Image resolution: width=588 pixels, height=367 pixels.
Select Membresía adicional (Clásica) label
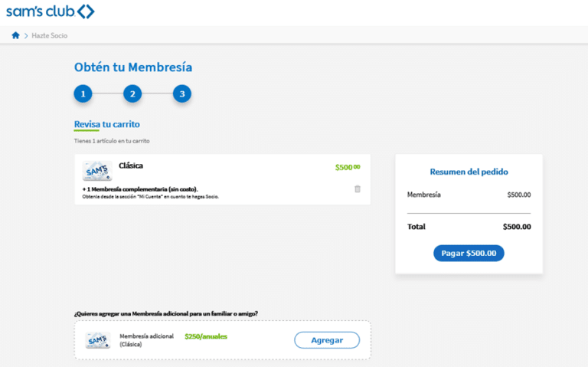click(x=147, y=340)
